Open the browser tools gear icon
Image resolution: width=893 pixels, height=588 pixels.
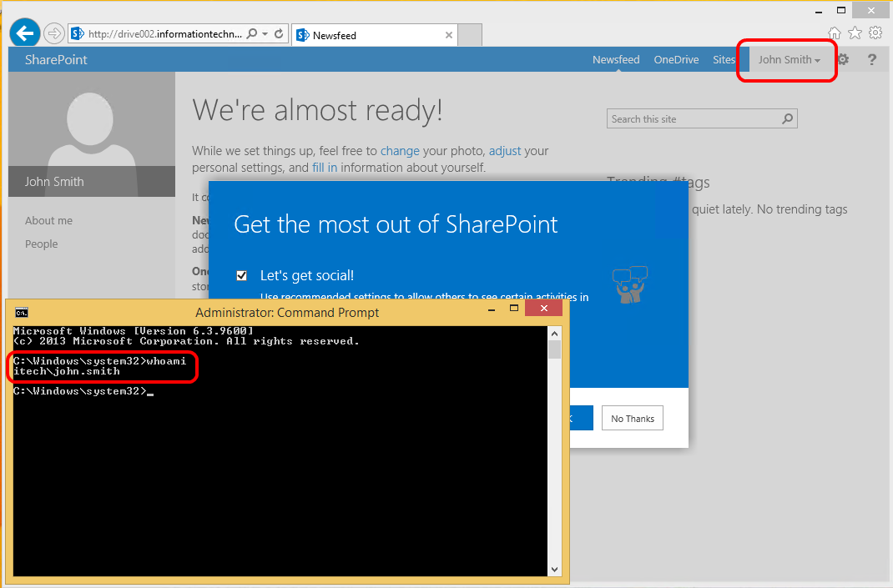click(x=875, y=33)
